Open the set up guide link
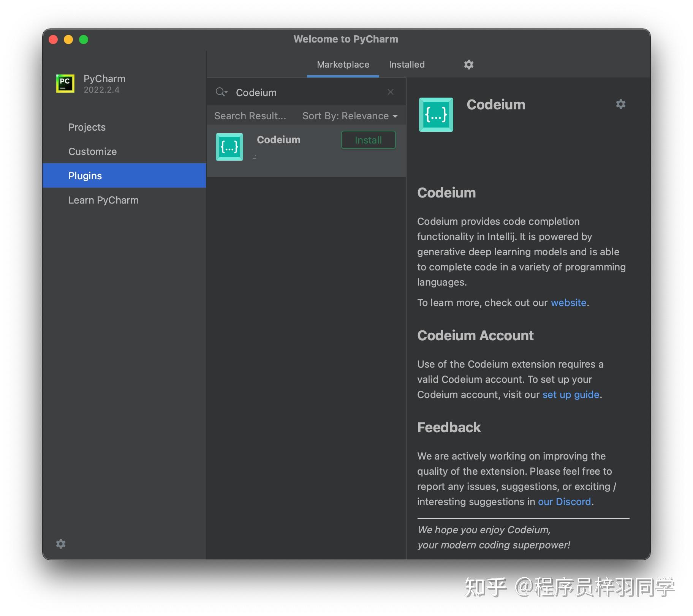 pos(571,395)
